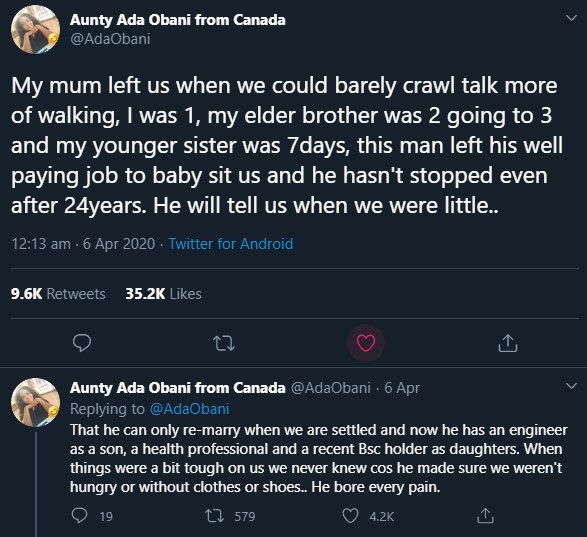View the 35.2K Likes list
Screen dimensions: 587x537
click(x=163, y=294)
